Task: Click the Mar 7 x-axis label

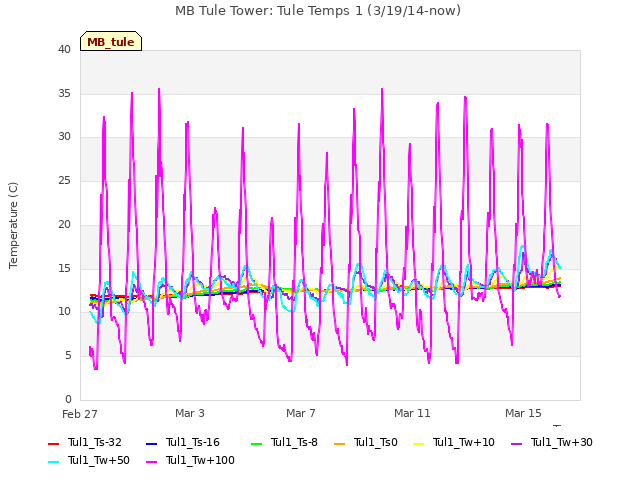Action: pos(301,413)
